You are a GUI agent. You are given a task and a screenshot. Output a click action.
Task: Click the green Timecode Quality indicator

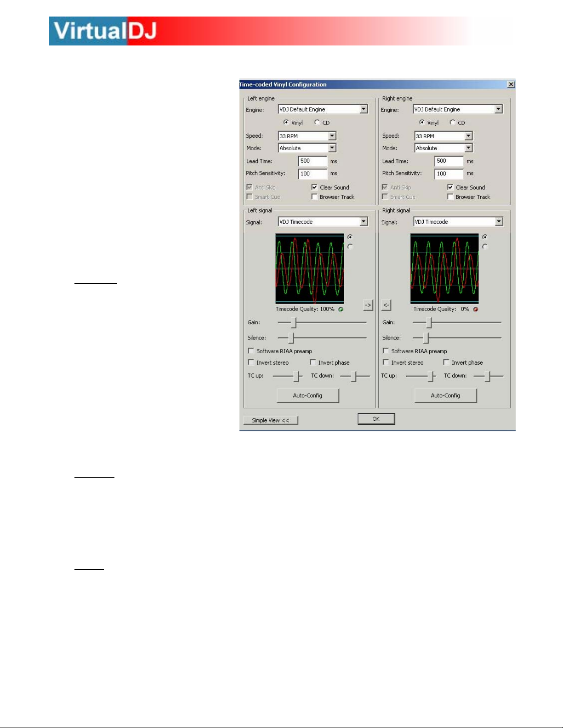[x=341, y=309]
